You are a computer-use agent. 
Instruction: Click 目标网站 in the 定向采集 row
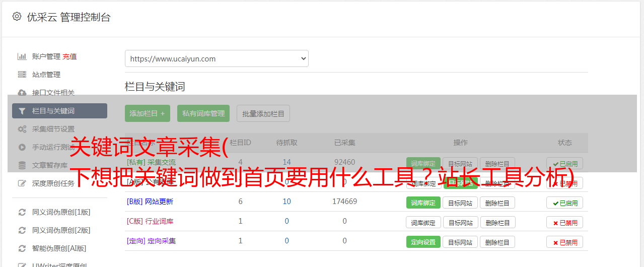(460, 242)
